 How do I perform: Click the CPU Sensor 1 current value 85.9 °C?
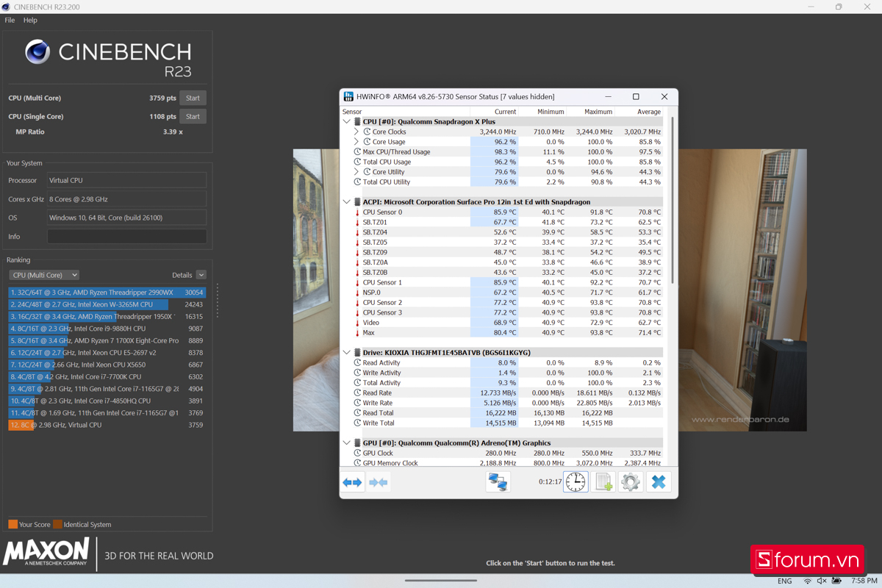504,282
